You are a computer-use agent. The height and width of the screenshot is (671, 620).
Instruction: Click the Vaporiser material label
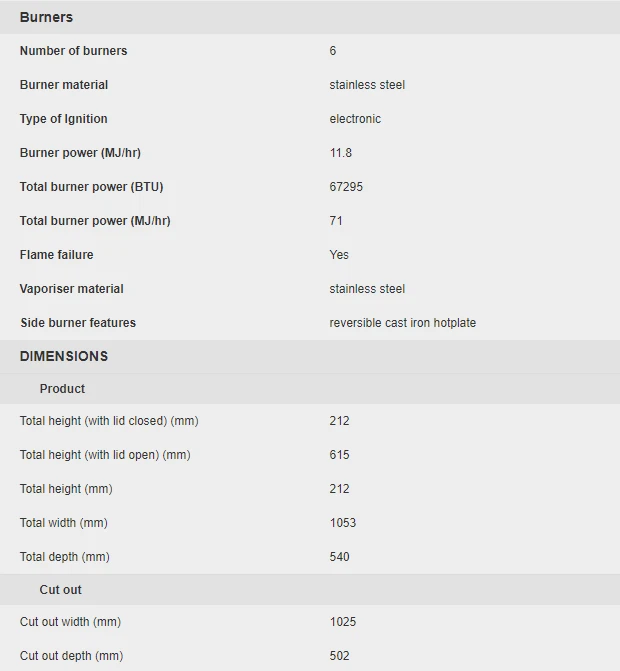[x=72, y=289]
